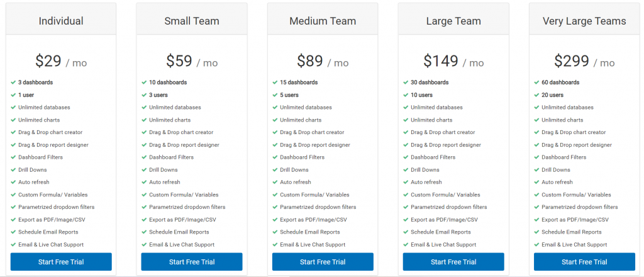Select the Medium Team plan heading
Viewport: 644px width, 277px height.
323,21
